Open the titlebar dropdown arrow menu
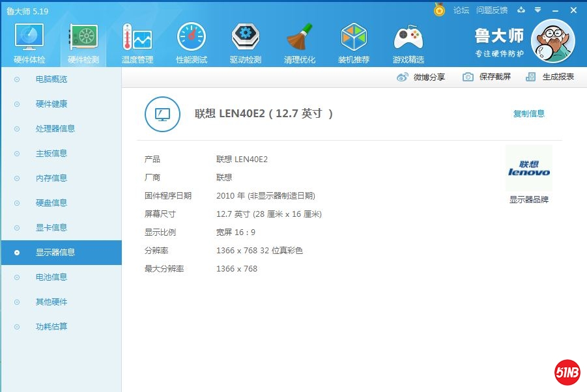Viewport: 587px width, 392px height. [538, 10]
